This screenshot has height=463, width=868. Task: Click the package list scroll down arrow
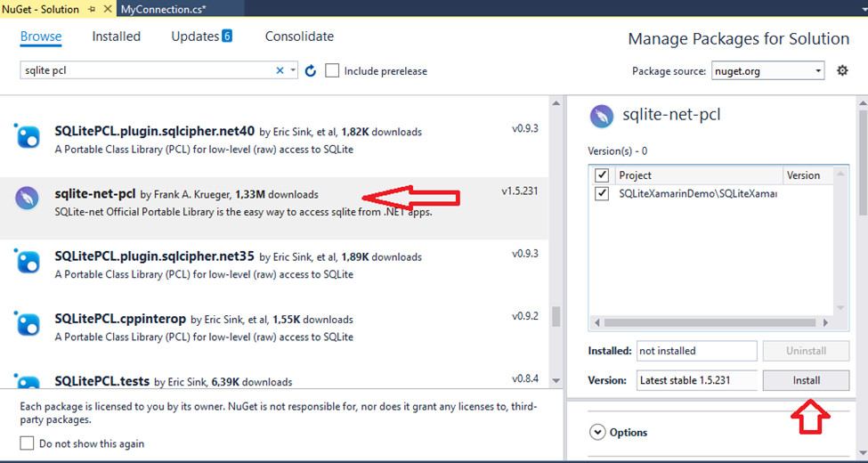click(x=556, y=381)
